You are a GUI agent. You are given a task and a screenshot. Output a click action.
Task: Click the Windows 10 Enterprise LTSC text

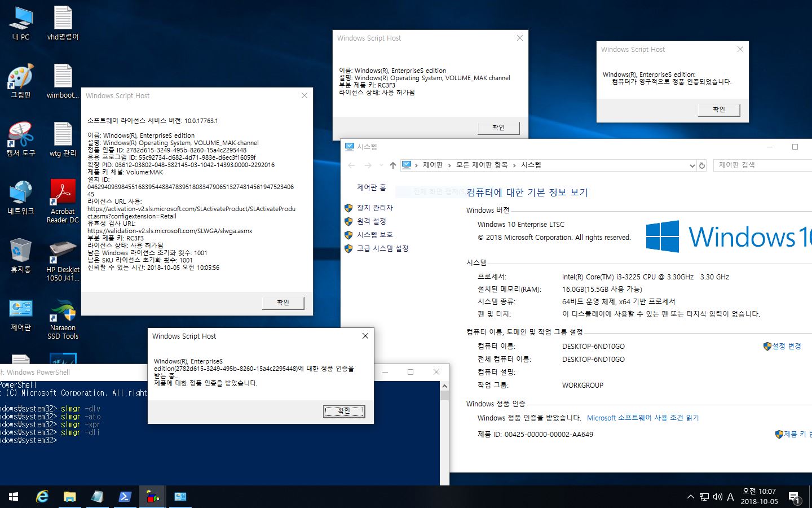(521, 225)
